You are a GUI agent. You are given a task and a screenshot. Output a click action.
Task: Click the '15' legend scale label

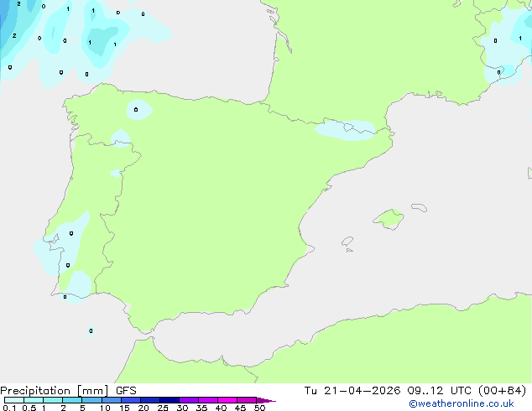tap(124, 408)
